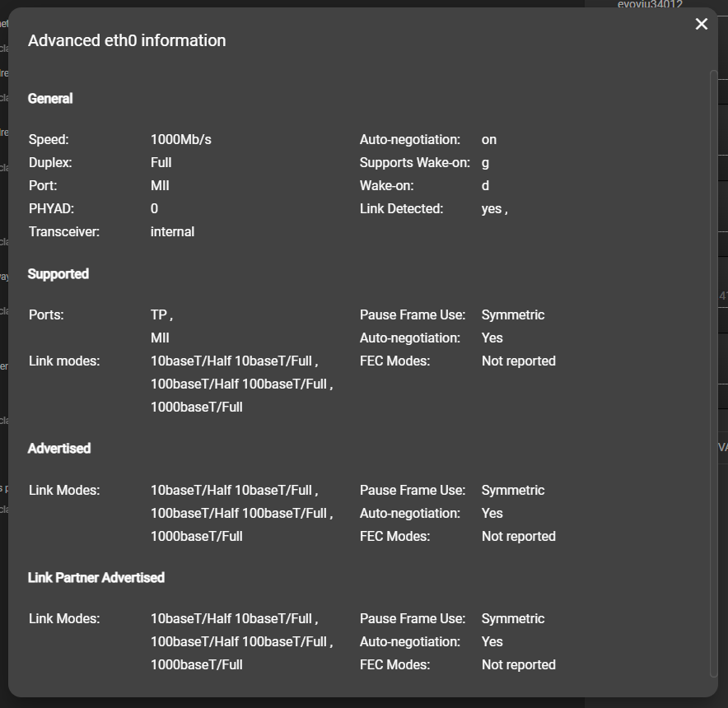The width and height of the screenshot is (728, 708).
Task: Click the Auto-negotiation value on
Action: click(488, 139)
